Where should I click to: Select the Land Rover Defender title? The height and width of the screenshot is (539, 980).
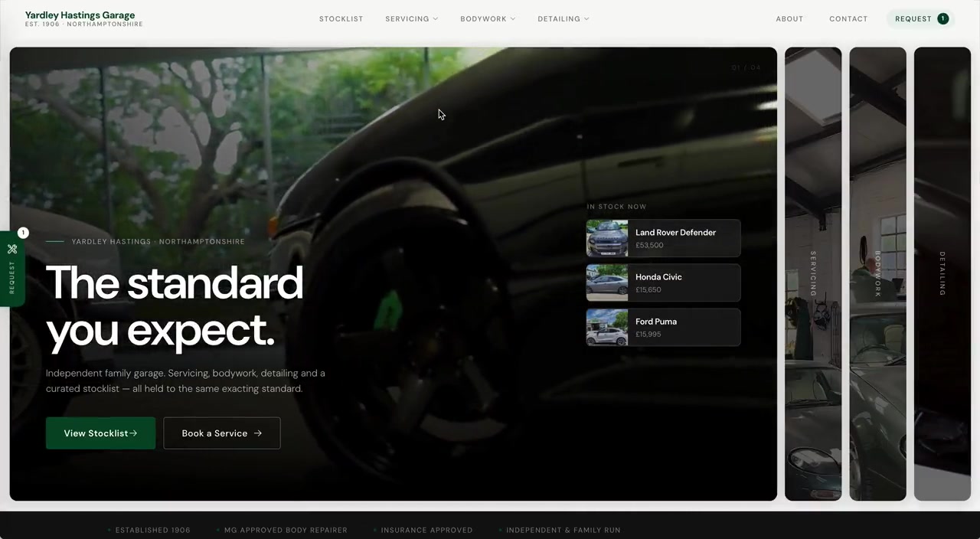[x=675, y=232]
